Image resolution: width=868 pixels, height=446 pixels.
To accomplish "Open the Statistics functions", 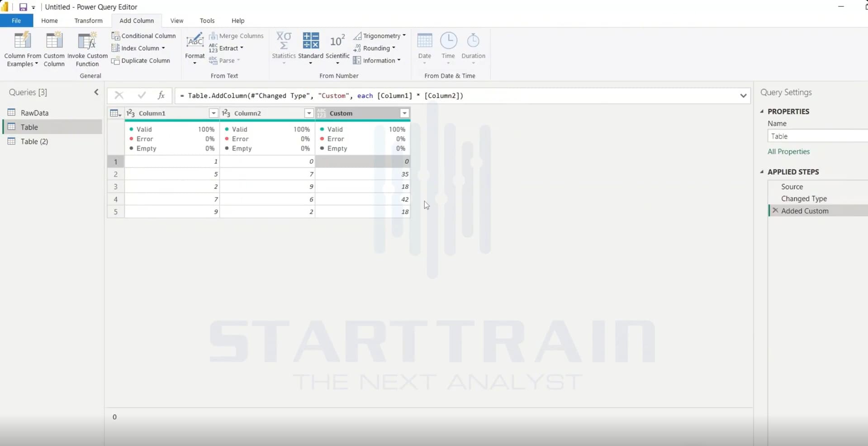I will [284, 48].
